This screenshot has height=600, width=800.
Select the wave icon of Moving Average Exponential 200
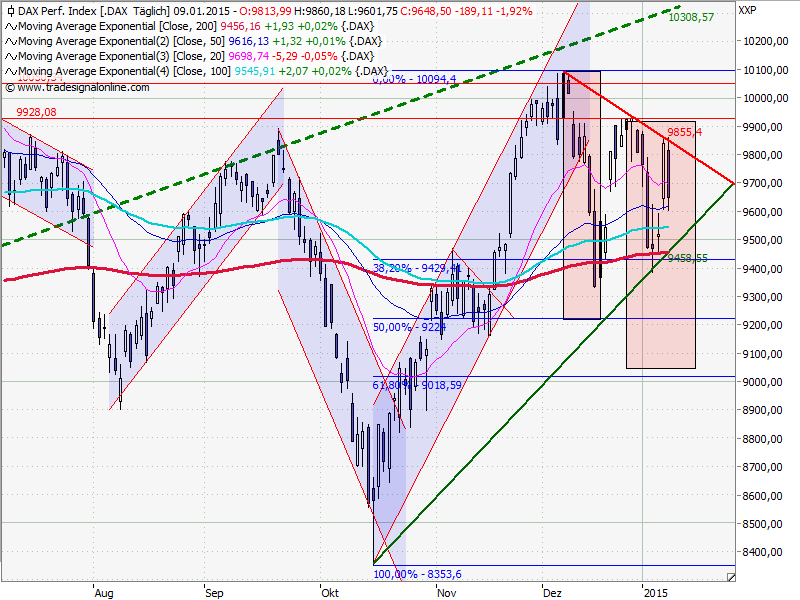coord(10,28)
